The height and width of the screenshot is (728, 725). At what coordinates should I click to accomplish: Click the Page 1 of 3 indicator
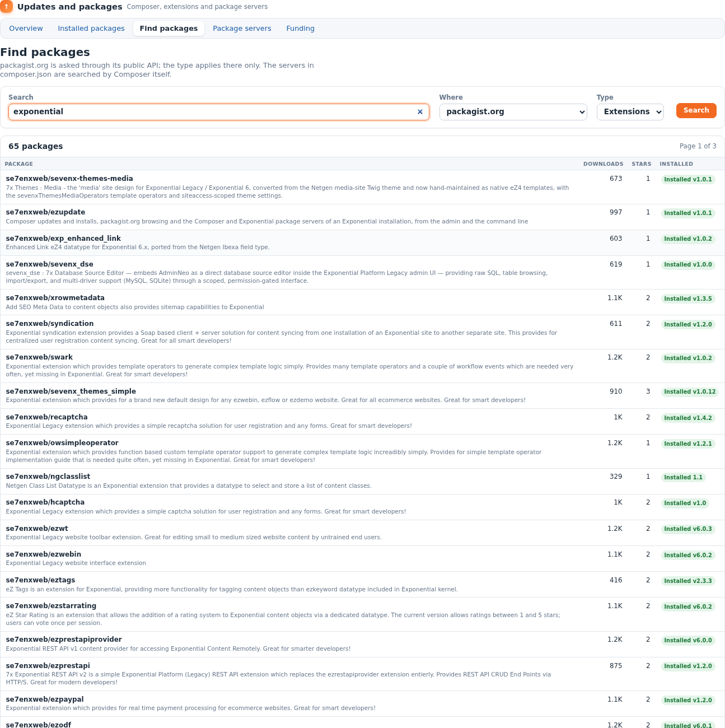pos(698,146)
